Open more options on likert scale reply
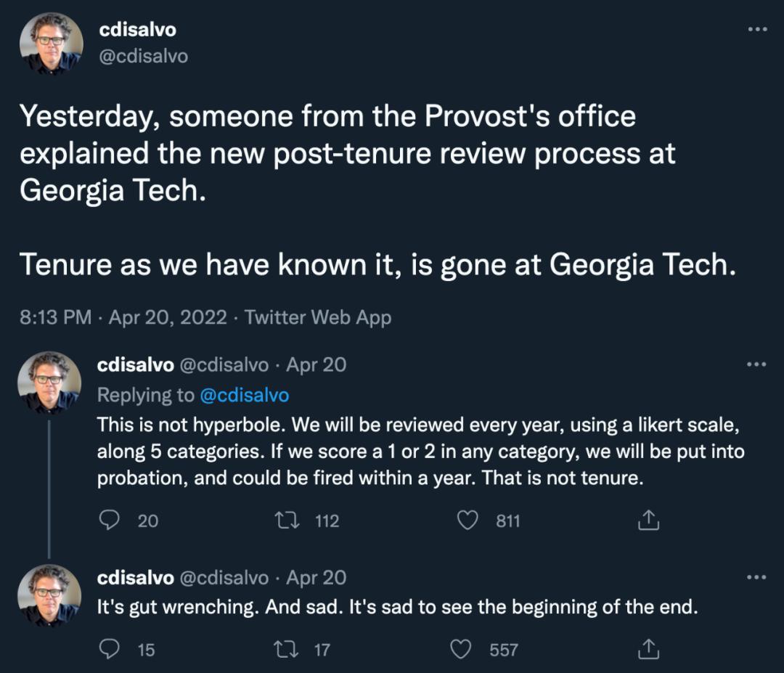 (756, 364)
